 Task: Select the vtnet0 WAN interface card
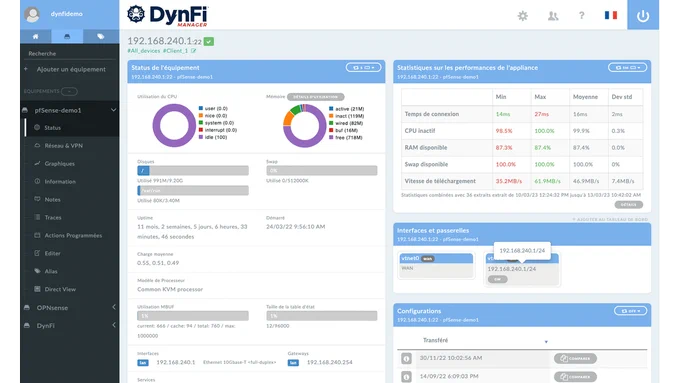point(436,265)
